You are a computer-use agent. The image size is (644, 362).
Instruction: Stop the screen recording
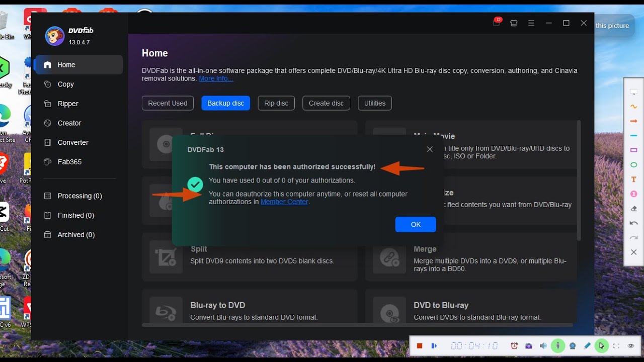tap(419, 346)
